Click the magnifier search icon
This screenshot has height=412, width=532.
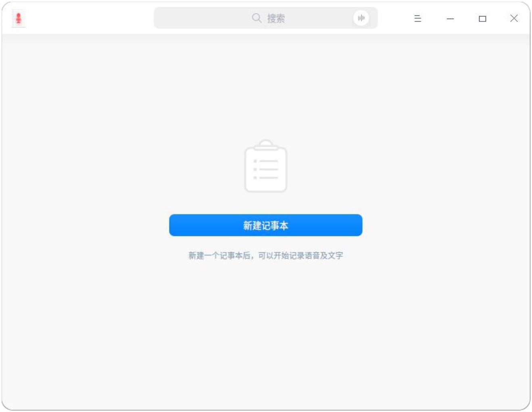tap(257, 18)
